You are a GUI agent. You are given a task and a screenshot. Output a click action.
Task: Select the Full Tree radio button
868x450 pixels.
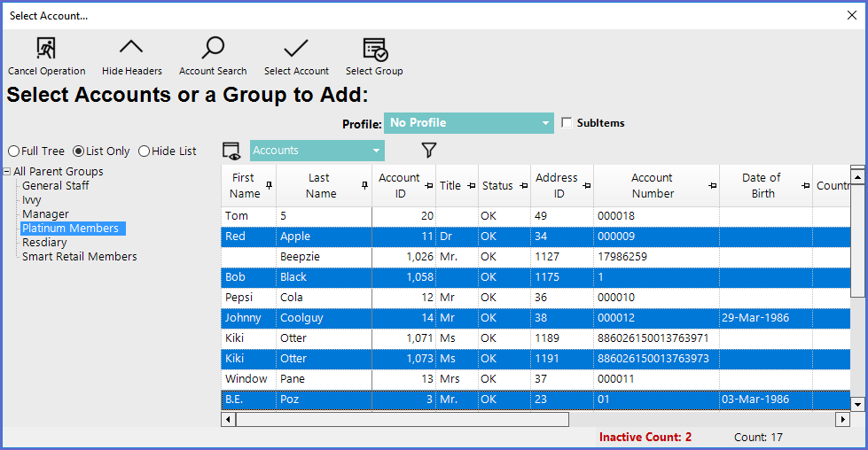(x=13, y=151)
